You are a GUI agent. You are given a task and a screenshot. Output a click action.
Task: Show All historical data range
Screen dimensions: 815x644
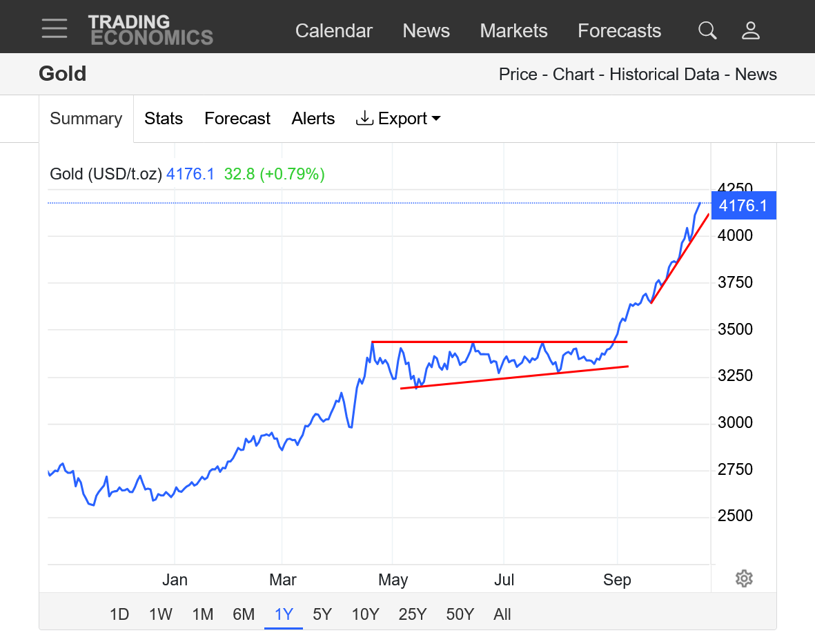tap(502, 614)
